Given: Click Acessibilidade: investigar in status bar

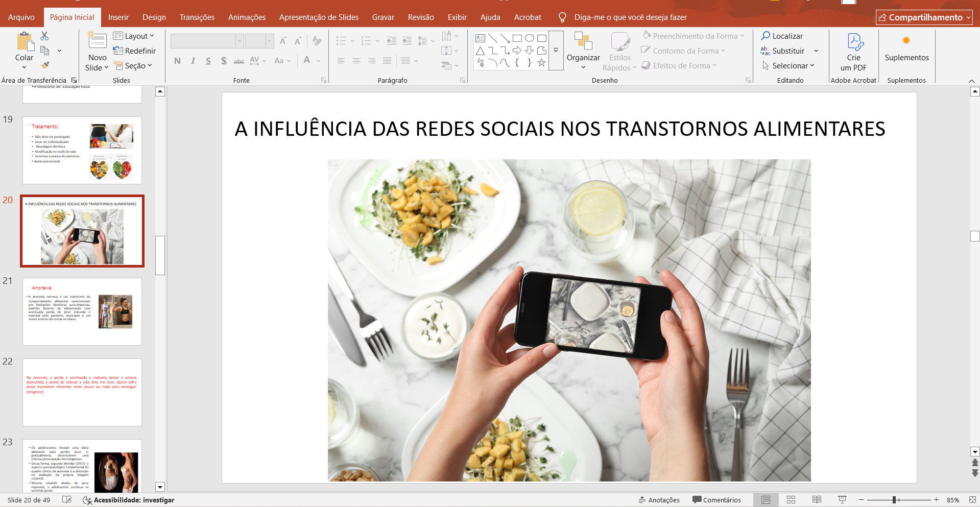Looking at the screenshot, I should click(129, 500).
